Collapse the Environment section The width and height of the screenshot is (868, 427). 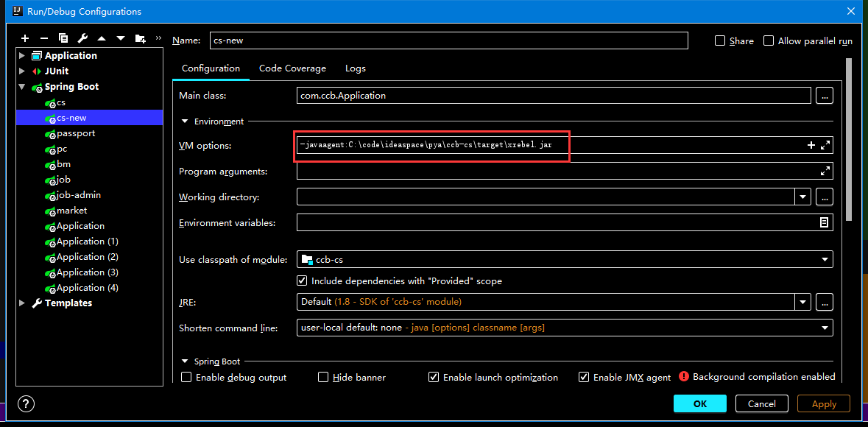[184, 121]
